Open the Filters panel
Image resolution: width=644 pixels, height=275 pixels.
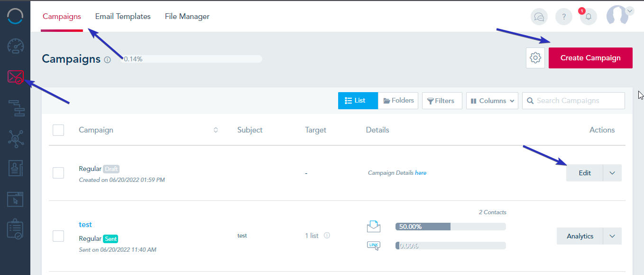click(x=442, y=101)
